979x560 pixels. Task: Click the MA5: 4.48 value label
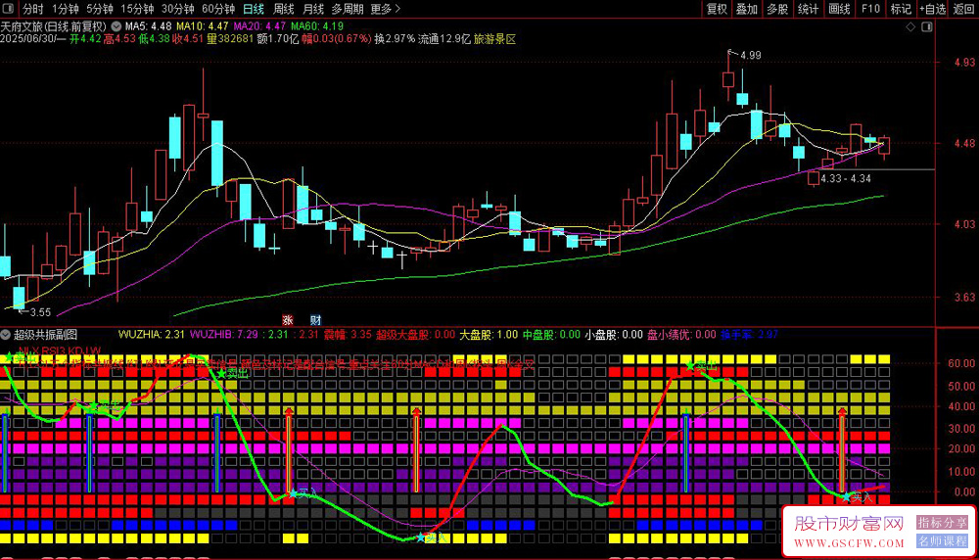148,26
